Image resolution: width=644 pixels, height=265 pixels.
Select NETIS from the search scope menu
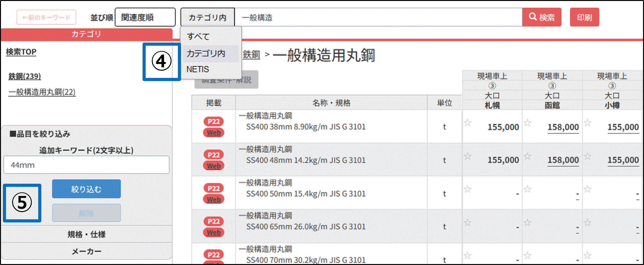[198, 69]
